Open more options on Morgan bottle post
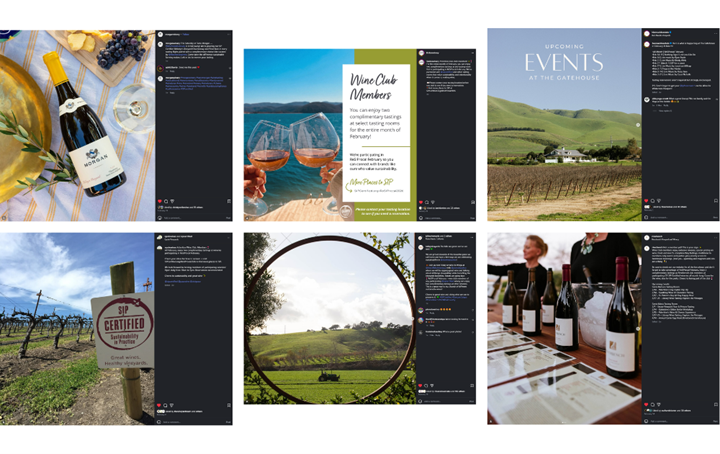 tap(228, 34)
